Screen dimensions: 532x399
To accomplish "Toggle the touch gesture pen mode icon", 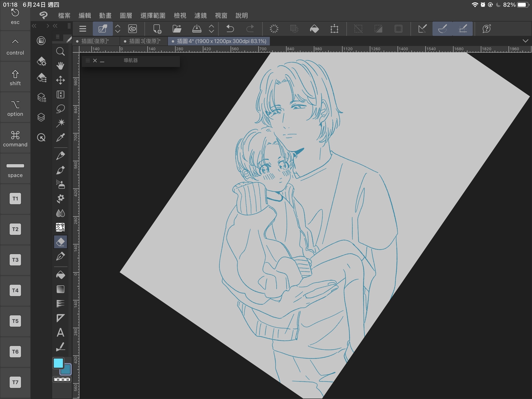I will coord(103,29).
